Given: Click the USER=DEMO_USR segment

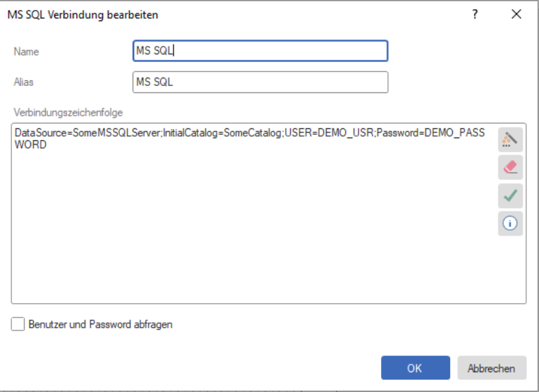Looking at the screenshot, I should (x=329, y=133).
